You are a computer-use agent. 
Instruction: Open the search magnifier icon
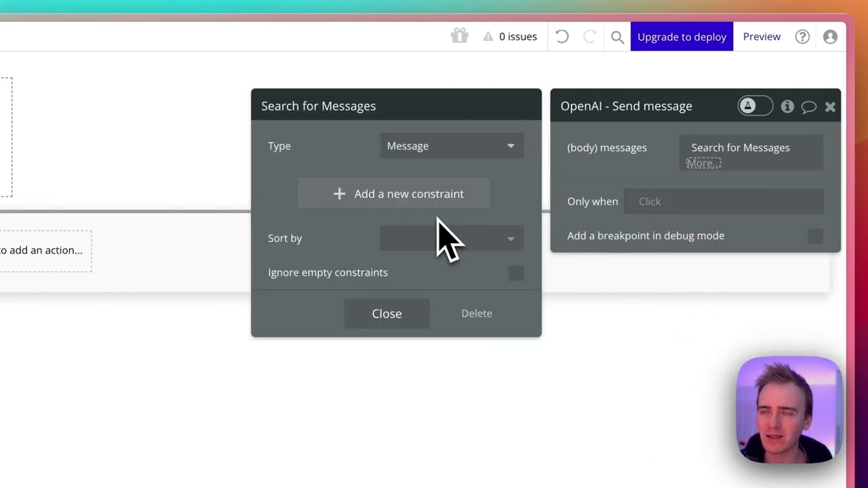pyautogui.click(x=617, y=37)
